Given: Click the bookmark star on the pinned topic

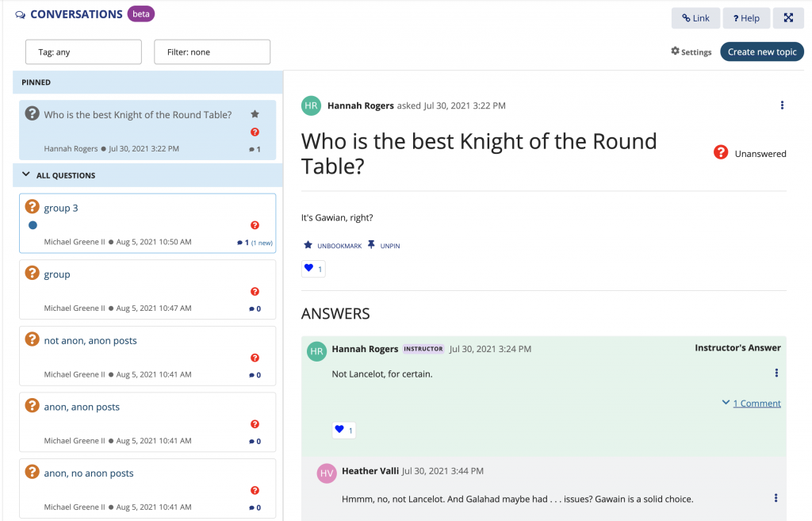Looking at the screenshot, I should [x=255, y=113].
